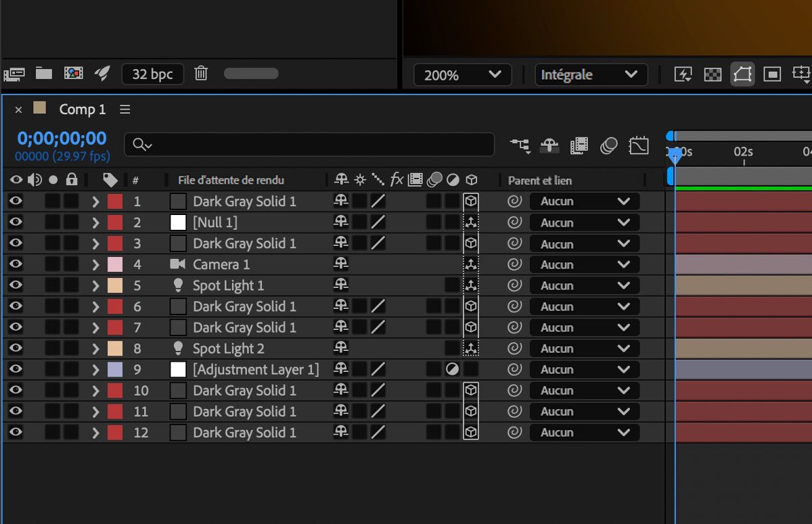Toggle hide shy layers switch in timeline header
Image resolution: width=812 pixels, height=524 pixels.
(549, 145)
